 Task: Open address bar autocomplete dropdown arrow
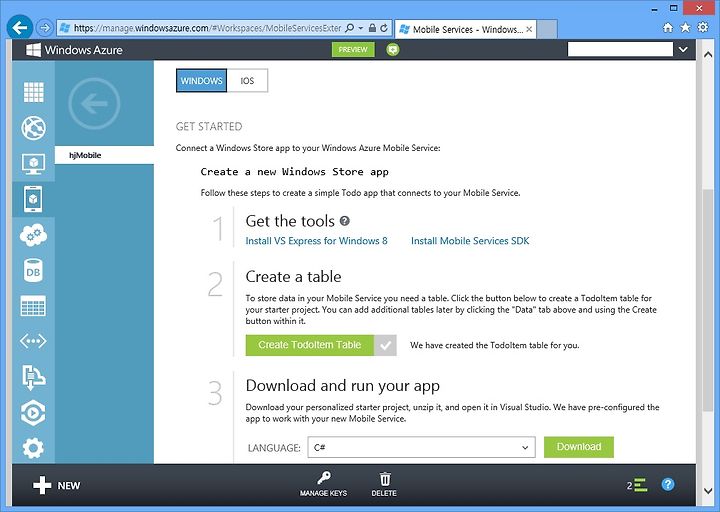tap(360, 28)
